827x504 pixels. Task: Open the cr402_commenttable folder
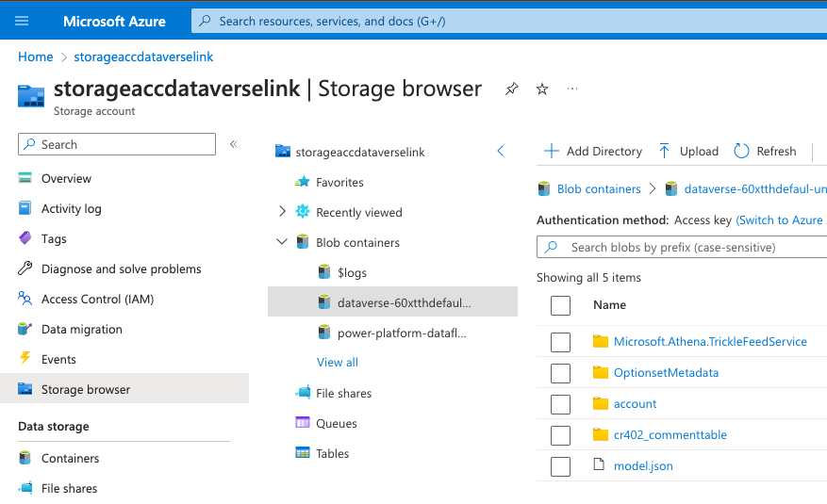point(670,434)
